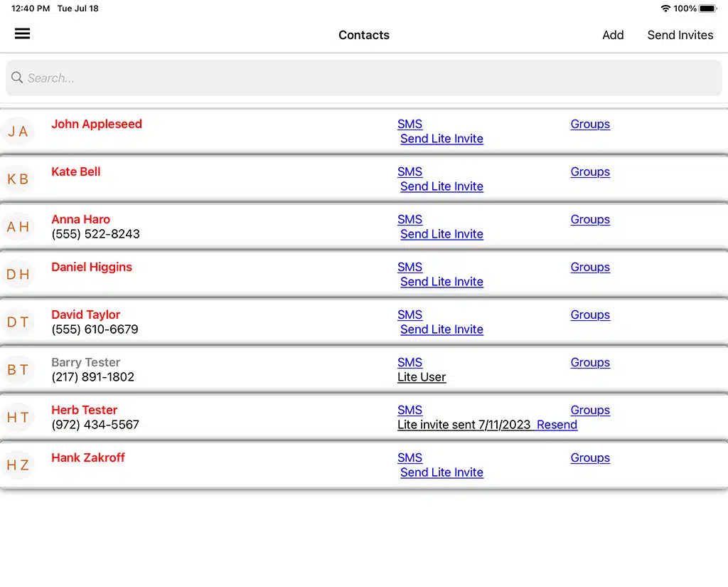Send Lite Invite to Kate Bell
Viewport: 728px width, 587px height.
[x=441, y=186]
